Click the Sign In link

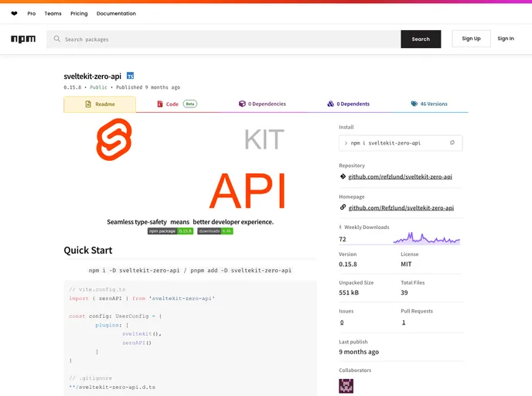point(506,39)
